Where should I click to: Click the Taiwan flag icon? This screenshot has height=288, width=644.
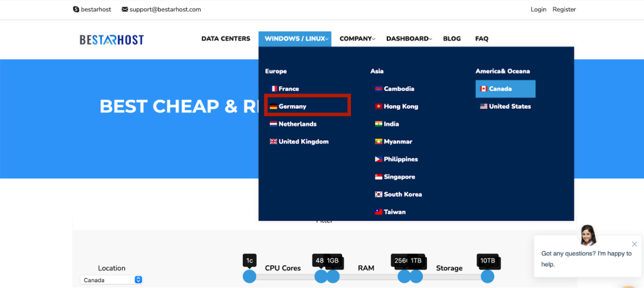(379, 212)
